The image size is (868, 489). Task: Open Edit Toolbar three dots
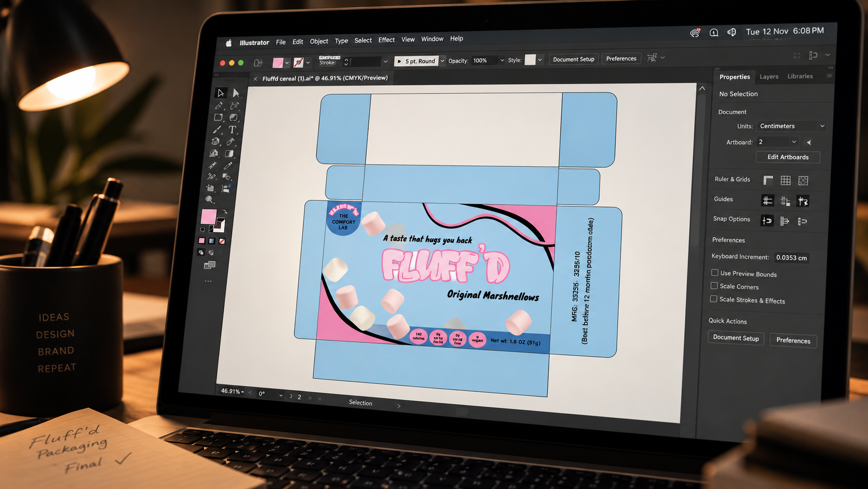(x=208, y=281)
